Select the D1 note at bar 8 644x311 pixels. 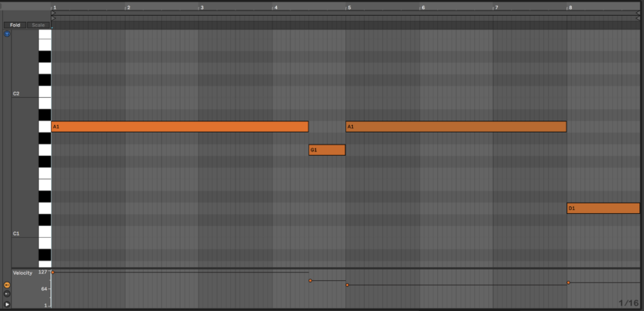(603, 209)
